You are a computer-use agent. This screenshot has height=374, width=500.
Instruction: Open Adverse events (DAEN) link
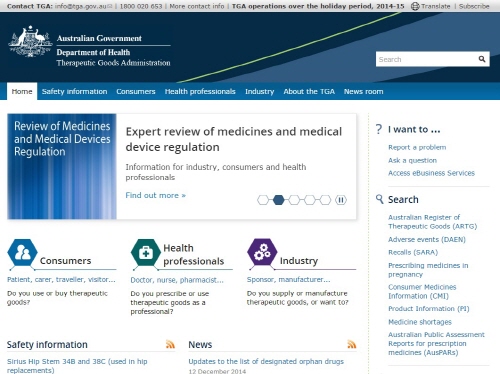[x=427, y=239]
